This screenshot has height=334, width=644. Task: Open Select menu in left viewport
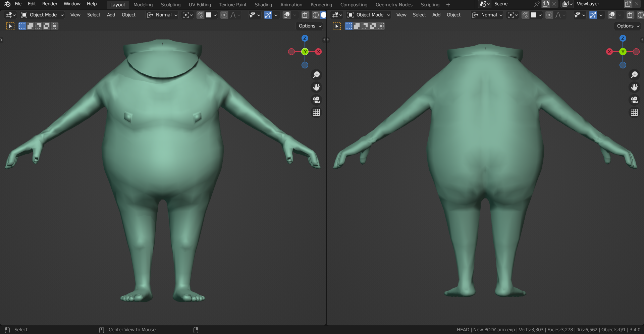tap(94, 15)
